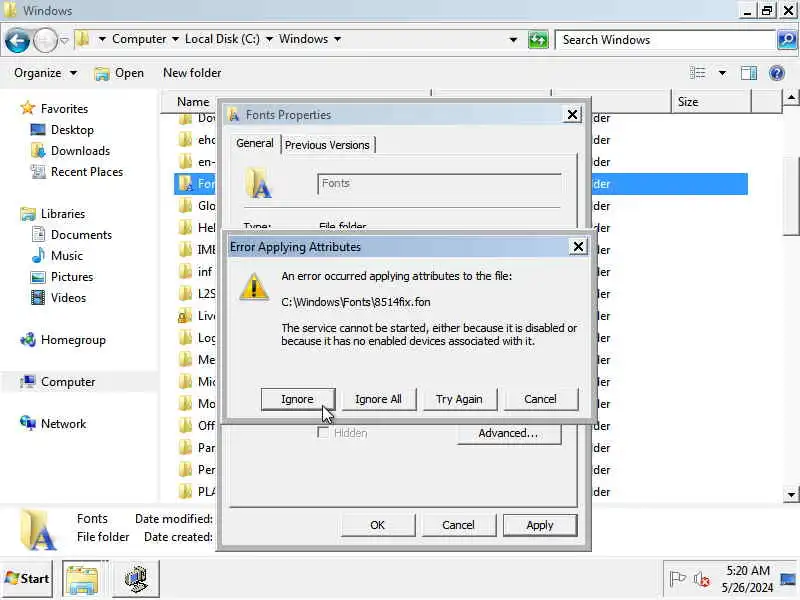Select Homegroup in the navigation pane
The width and height of the screenshot is (800, 600).
[73, 340]
